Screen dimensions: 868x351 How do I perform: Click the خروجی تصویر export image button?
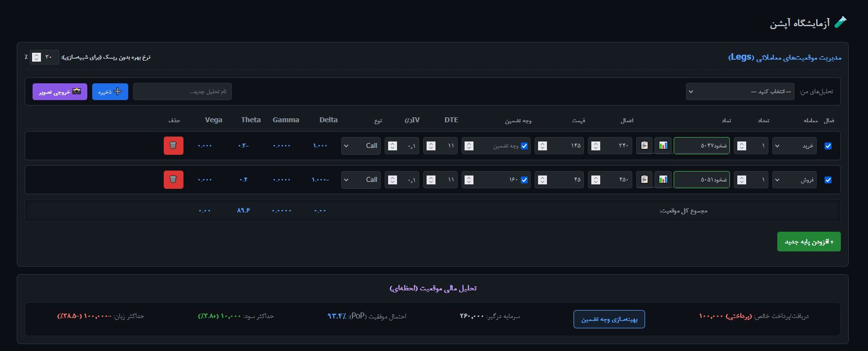coord(60,92)
